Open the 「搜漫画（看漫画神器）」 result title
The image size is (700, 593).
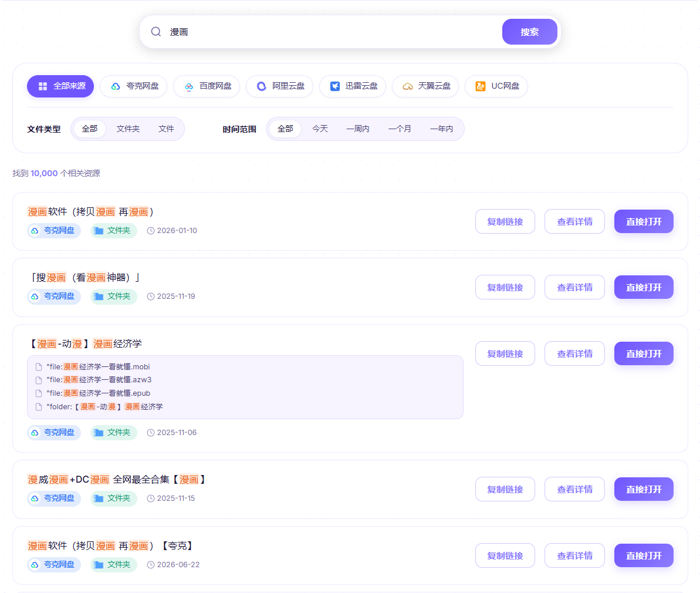[84, 278]
